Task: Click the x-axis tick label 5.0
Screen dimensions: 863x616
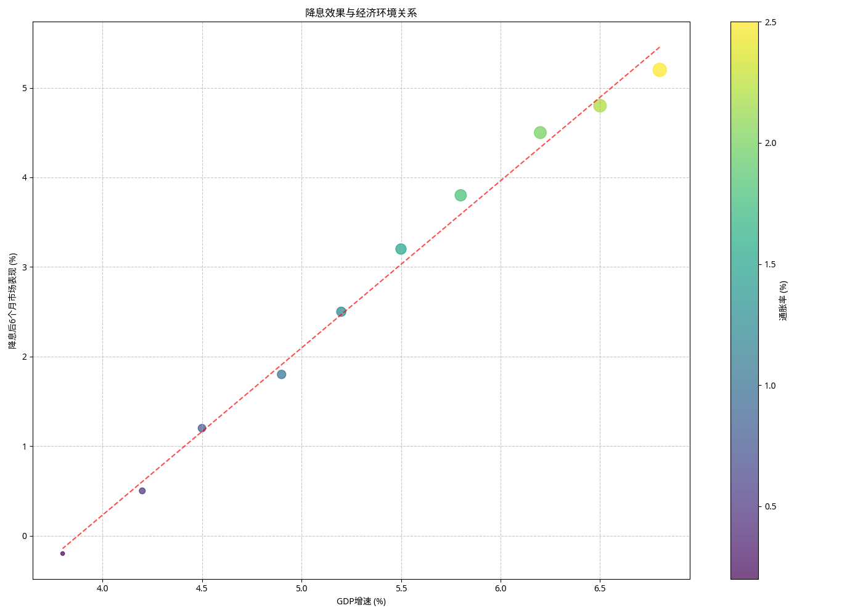Action: 301,588
